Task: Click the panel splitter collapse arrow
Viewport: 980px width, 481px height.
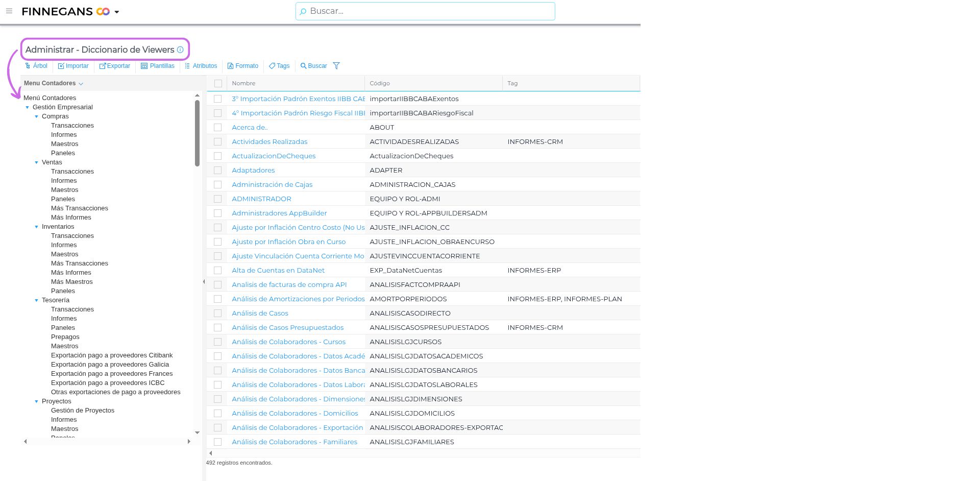Action: 204,281
